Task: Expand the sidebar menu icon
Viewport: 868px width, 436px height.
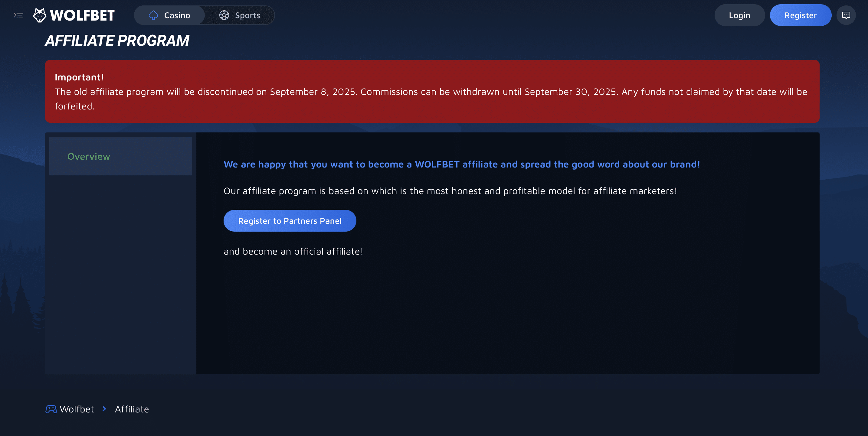Action: pyautogui.click(x=18, y=15)
